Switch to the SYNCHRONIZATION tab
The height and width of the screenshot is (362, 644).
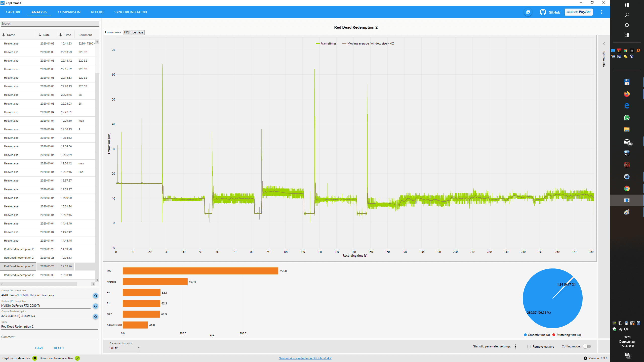130,12
